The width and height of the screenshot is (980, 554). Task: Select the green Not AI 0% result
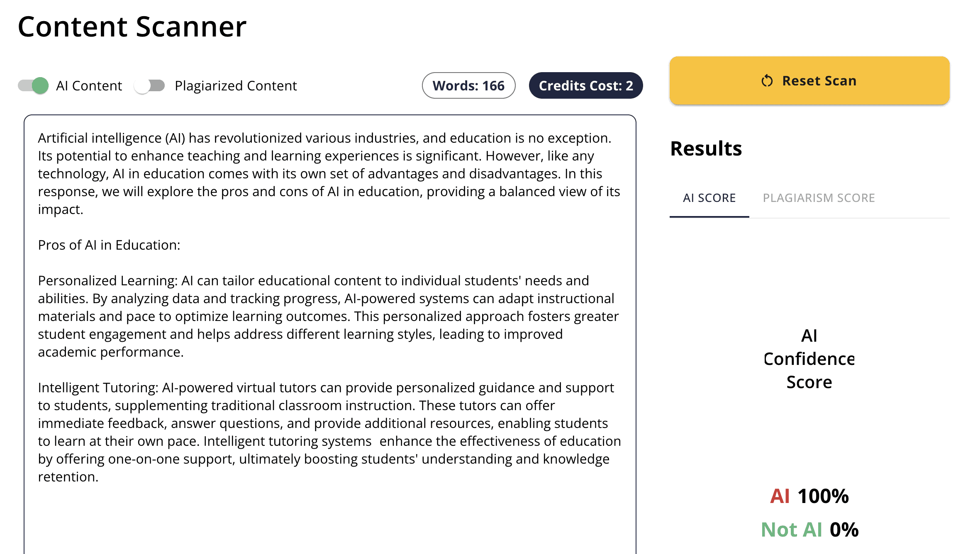coord(809,530)
